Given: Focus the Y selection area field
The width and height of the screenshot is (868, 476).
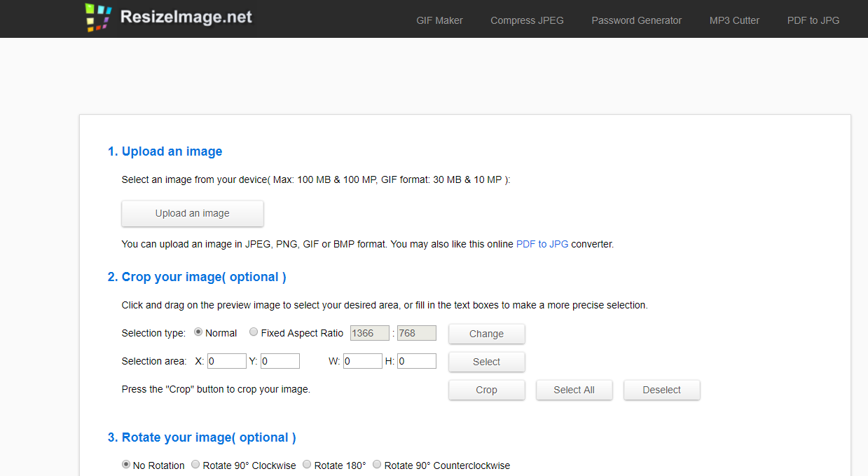Looking at the screenshot, I should pos(280,361).
